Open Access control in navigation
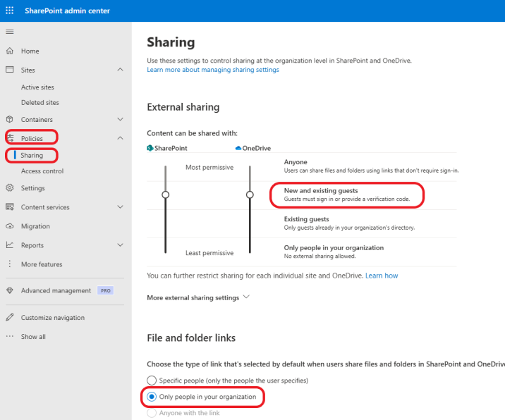Screen dimensions: 505x420 (42, 171)
